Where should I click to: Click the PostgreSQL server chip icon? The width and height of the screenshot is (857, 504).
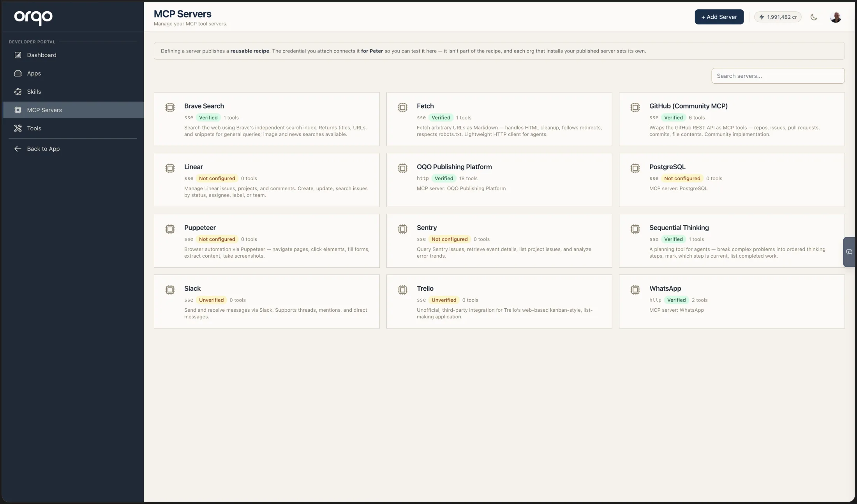[x=635, y=168]
